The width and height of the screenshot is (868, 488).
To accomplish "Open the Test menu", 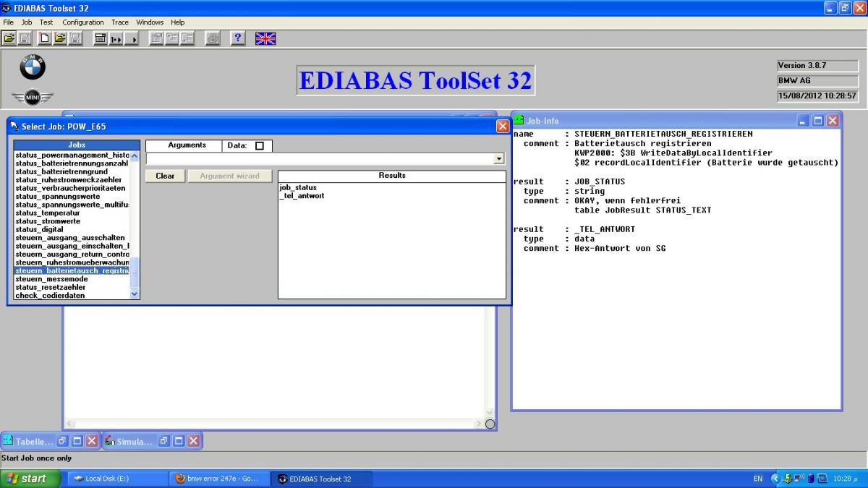I will [46, 22].
